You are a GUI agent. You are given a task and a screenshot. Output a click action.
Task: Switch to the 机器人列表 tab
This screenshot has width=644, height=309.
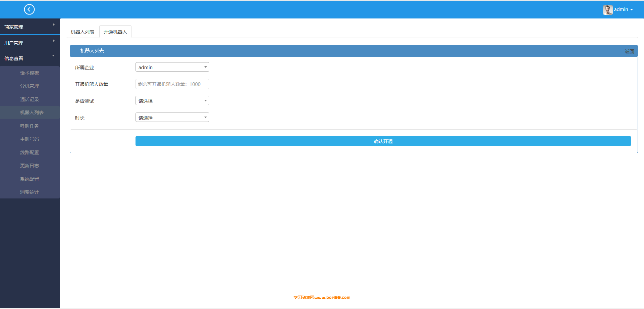(x=83, y=32)
